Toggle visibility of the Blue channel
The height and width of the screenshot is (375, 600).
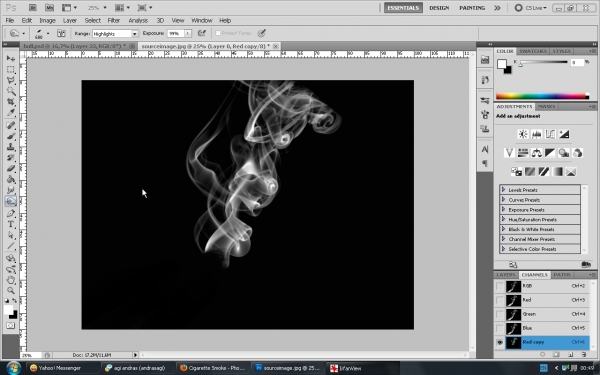(x=499, y=328)
